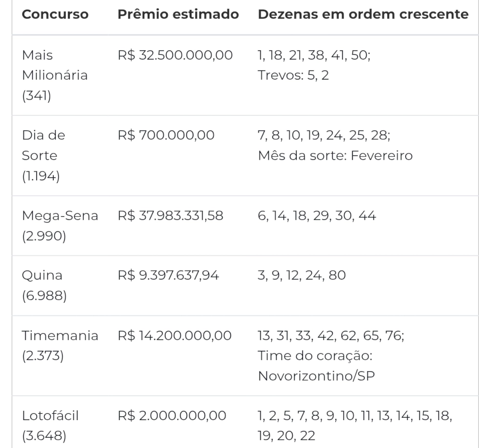Select the Quina (6.988) cell

point(44,285)
